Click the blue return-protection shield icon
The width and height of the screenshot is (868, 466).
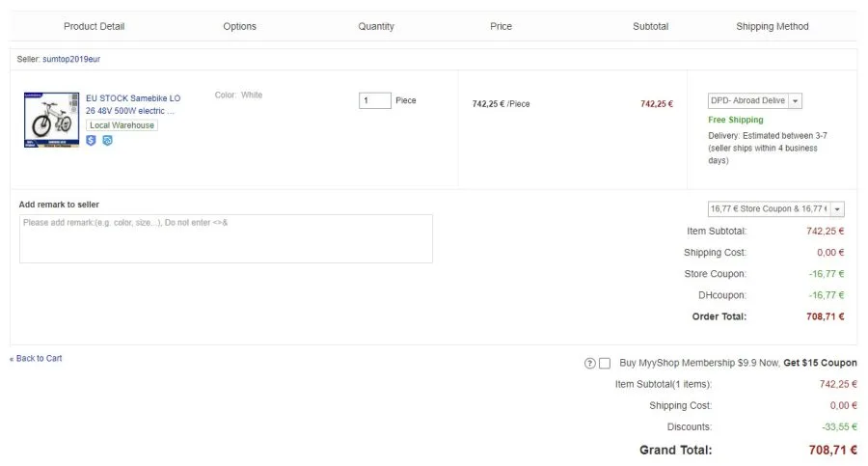[x=107, y=141]
